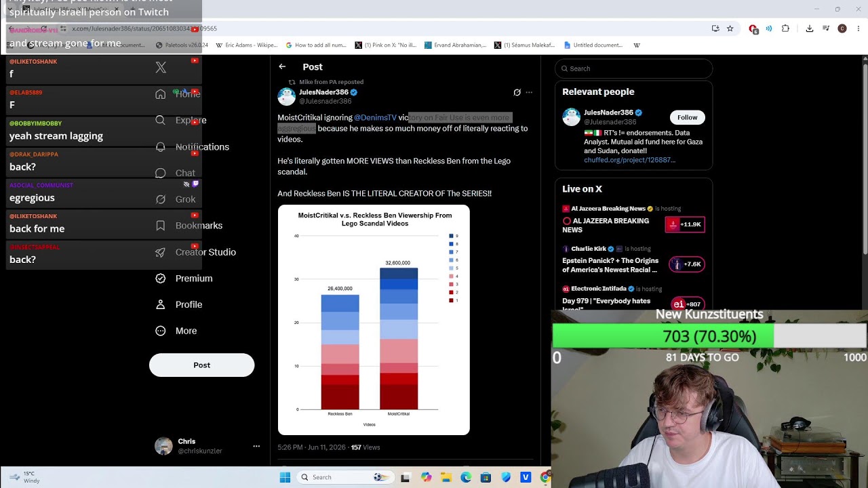Click the browser address bar URL
This screenshot has width=868, height=488.
click(144, 28)
